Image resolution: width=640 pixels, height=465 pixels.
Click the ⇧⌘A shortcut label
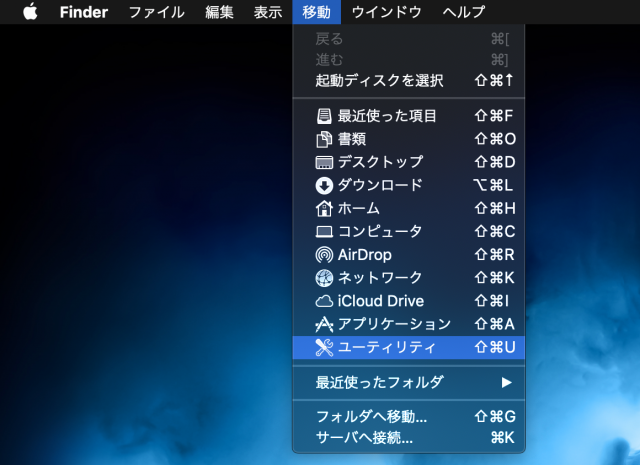(x=494, y=325)
